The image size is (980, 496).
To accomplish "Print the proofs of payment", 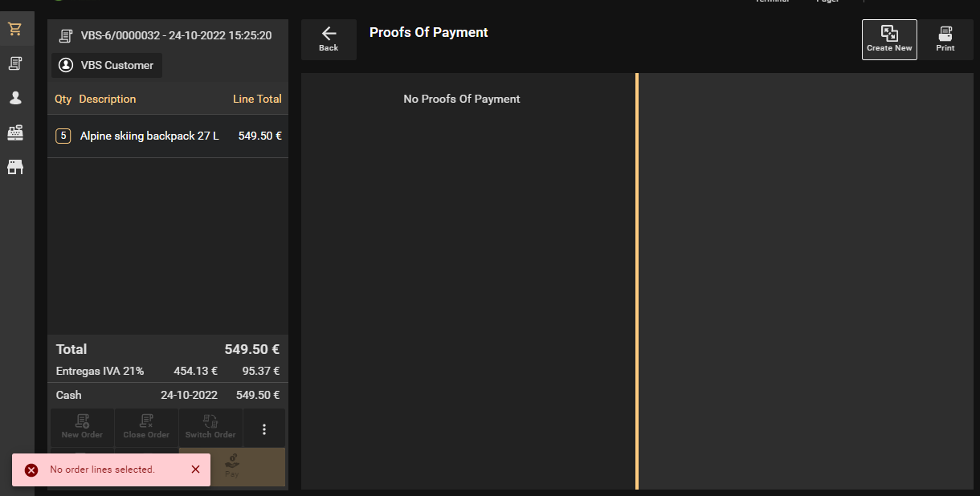I will (945, 39).
